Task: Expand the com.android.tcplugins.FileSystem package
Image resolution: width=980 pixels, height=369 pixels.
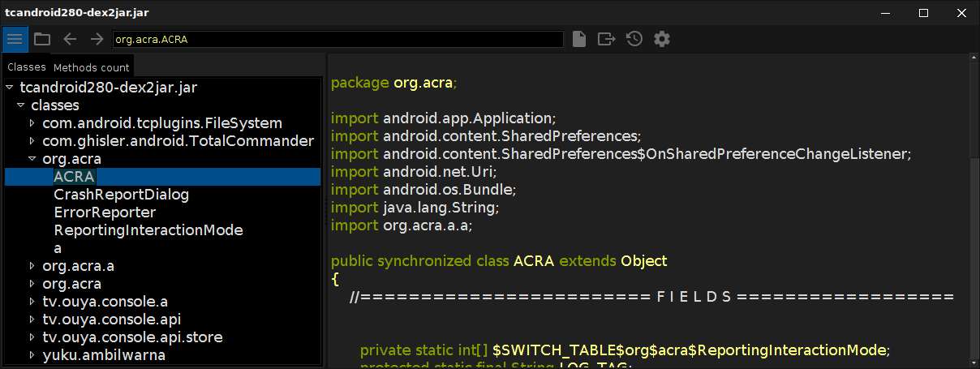Action: (32, 123)
